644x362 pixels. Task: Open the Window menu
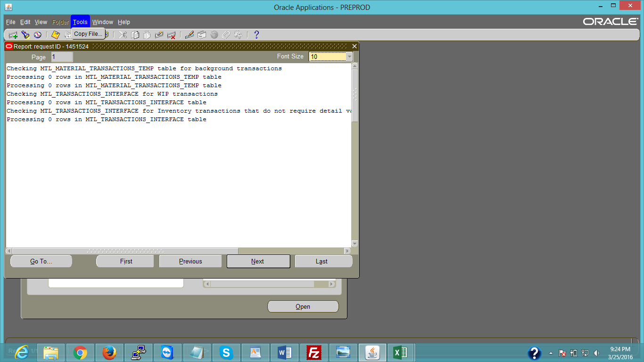click(102, 22)
